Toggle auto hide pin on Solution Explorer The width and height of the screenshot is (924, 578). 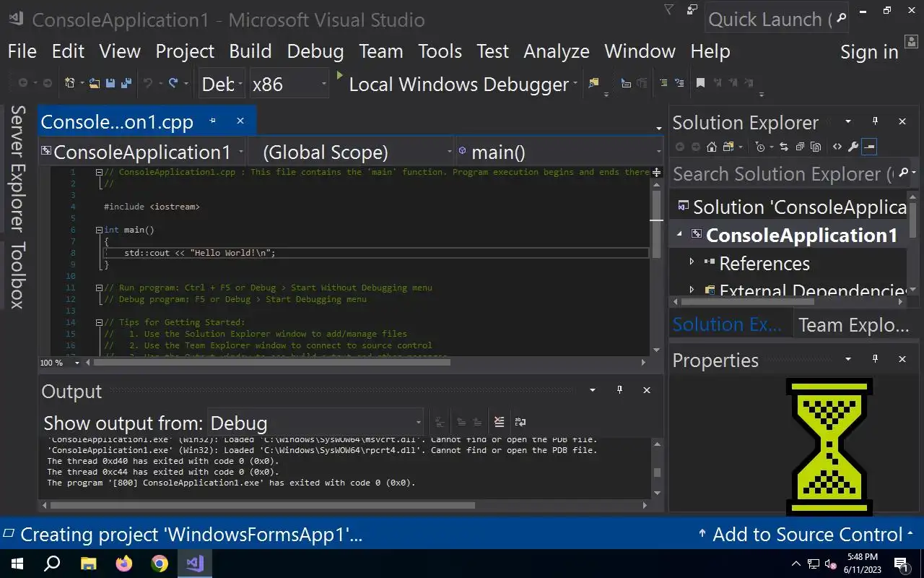click(875, 121)
